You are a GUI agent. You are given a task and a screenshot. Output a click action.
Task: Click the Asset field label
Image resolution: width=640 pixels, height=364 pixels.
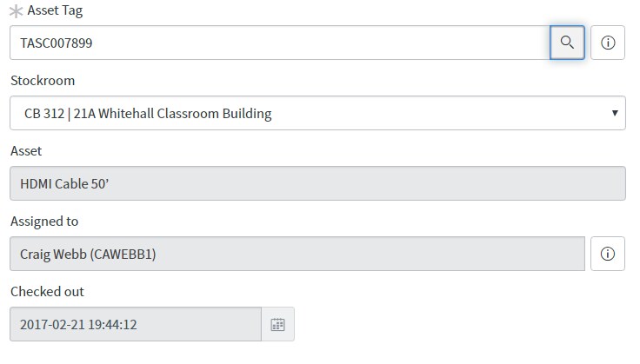click(x=26, y=151)
